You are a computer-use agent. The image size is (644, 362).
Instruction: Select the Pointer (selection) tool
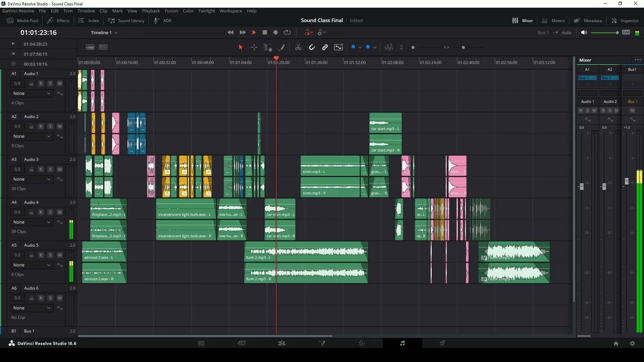240,47
